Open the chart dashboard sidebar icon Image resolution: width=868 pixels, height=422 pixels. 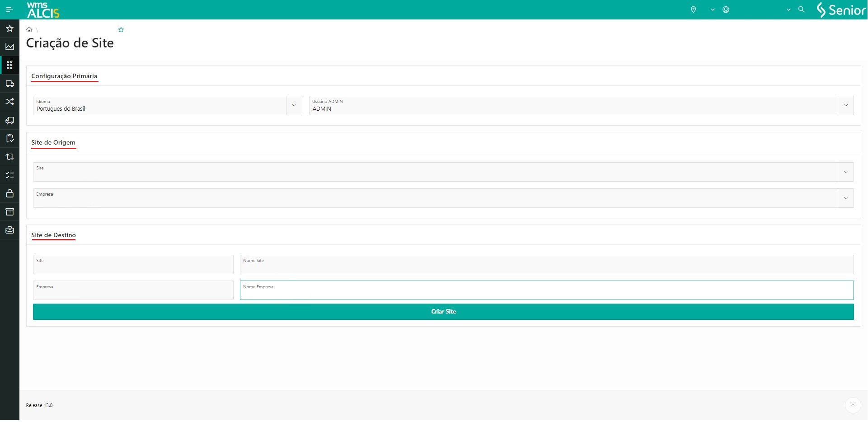coord(9,47)
